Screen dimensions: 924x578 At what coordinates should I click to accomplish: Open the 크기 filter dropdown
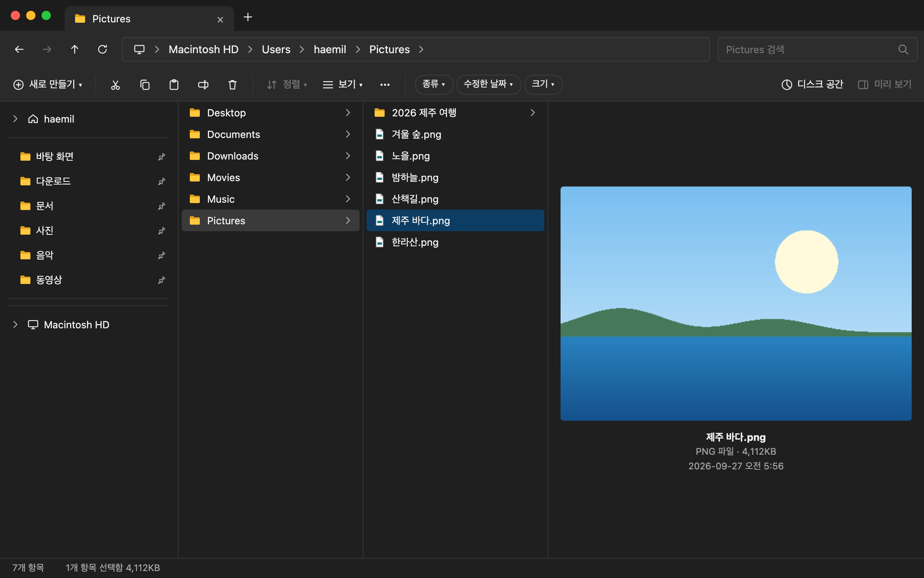pyautogui.click(x=543, y=84)
